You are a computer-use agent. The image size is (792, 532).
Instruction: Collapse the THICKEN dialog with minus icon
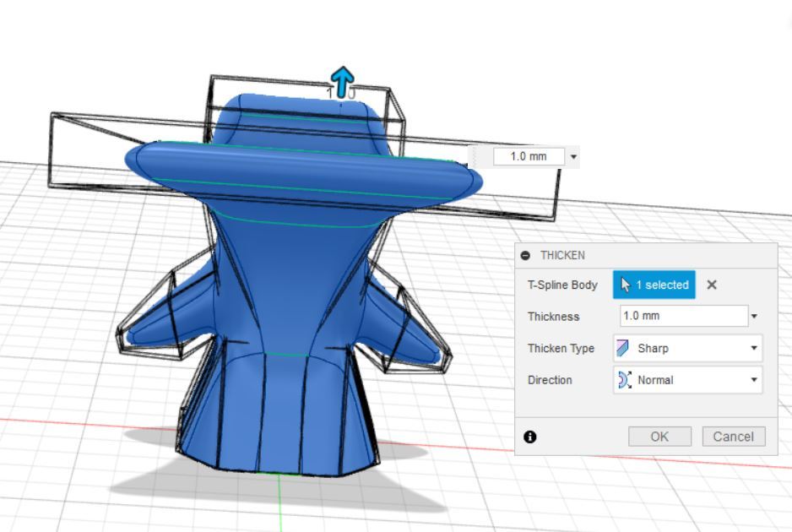(x=525, y=256)
